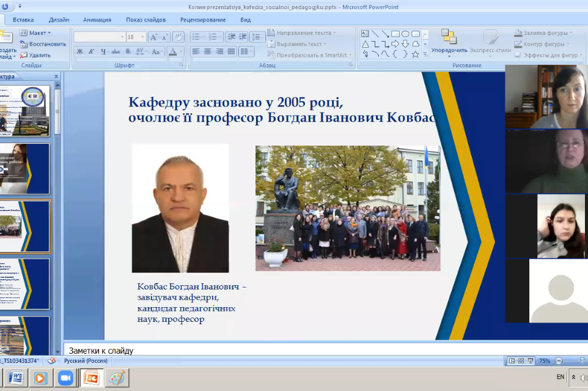Open the bulleted list button
Viewport: 588px width, 391px height.
click(x=197, y=37)
